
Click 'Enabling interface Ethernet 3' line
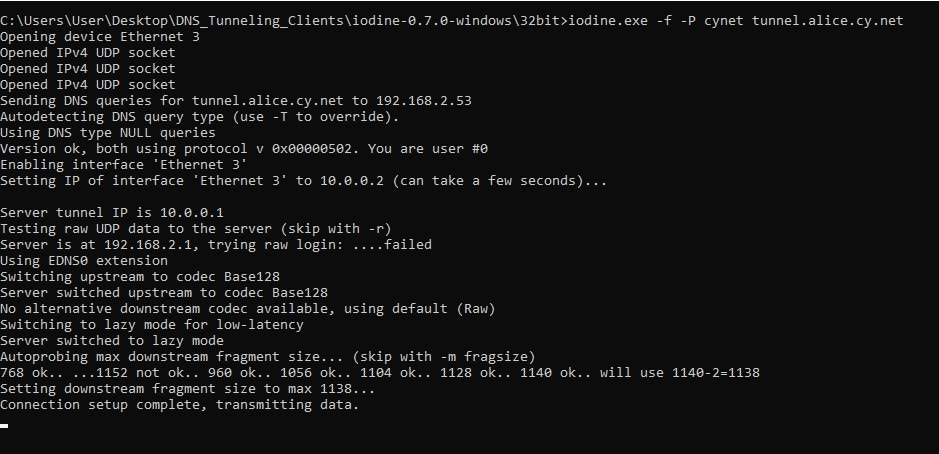pos(124,165)
